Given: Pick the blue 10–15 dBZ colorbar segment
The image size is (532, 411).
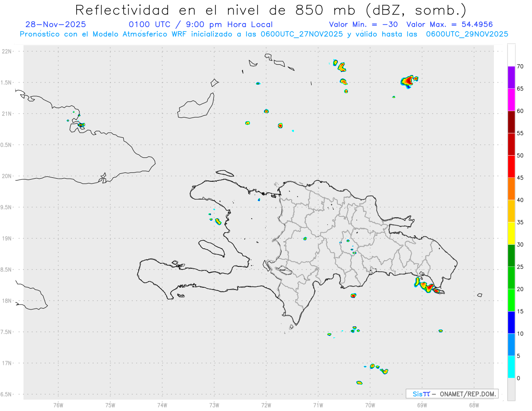Looking at the screenshot, I should click(511, 322).
